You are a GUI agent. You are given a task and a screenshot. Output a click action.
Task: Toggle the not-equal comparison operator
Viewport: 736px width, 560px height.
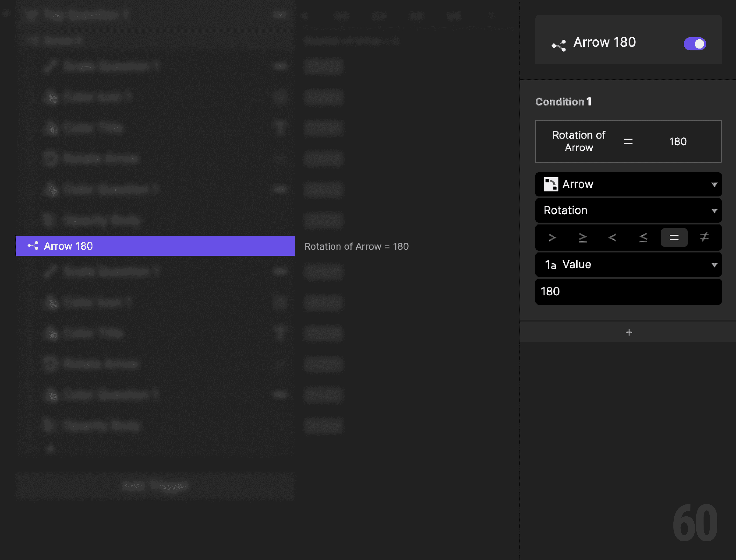click(704, 237)
